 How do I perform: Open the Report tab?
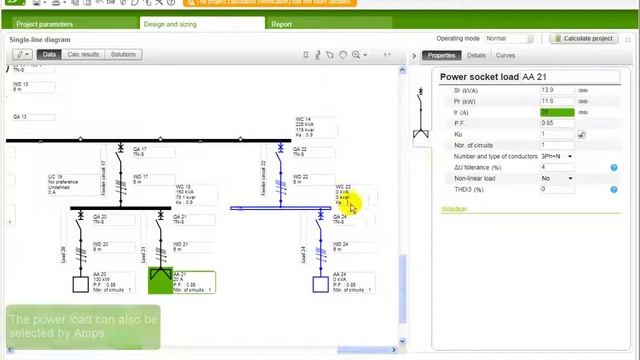[329, 24]
